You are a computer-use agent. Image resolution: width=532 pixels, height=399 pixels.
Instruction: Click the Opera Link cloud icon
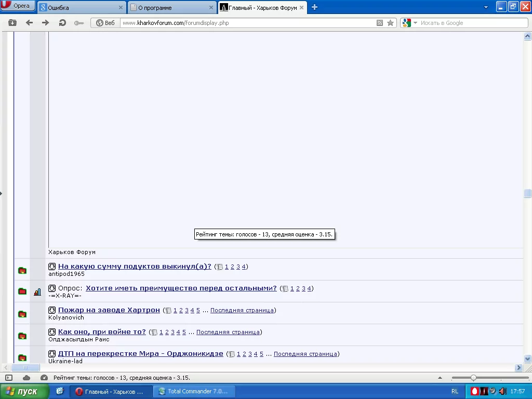tap(26, 378)
